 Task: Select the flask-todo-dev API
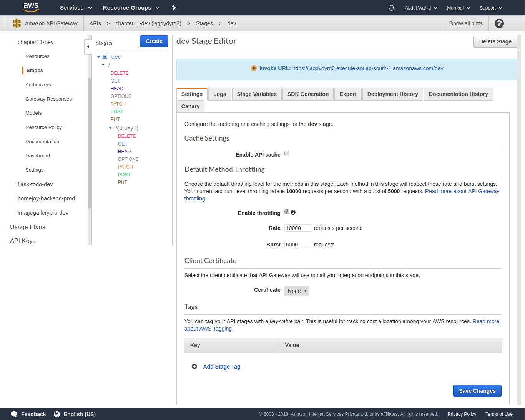click(35, 184)
